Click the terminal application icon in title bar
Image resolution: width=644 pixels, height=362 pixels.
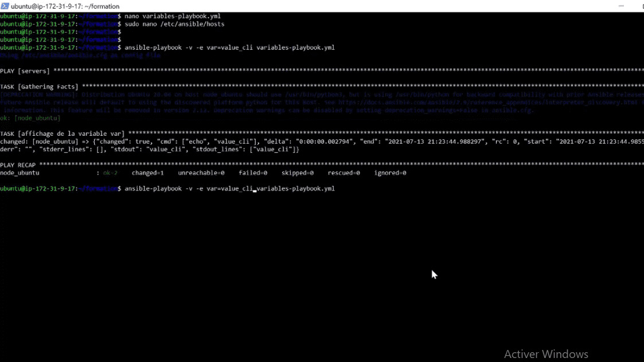pyautogui.click(x=6, y=6)
